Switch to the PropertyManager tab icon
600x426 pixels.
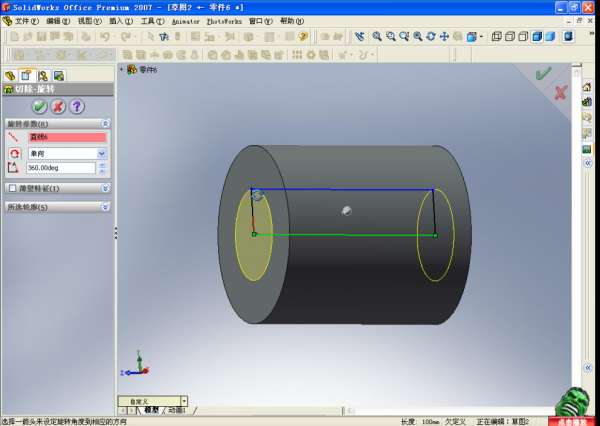tap(27, 75)
